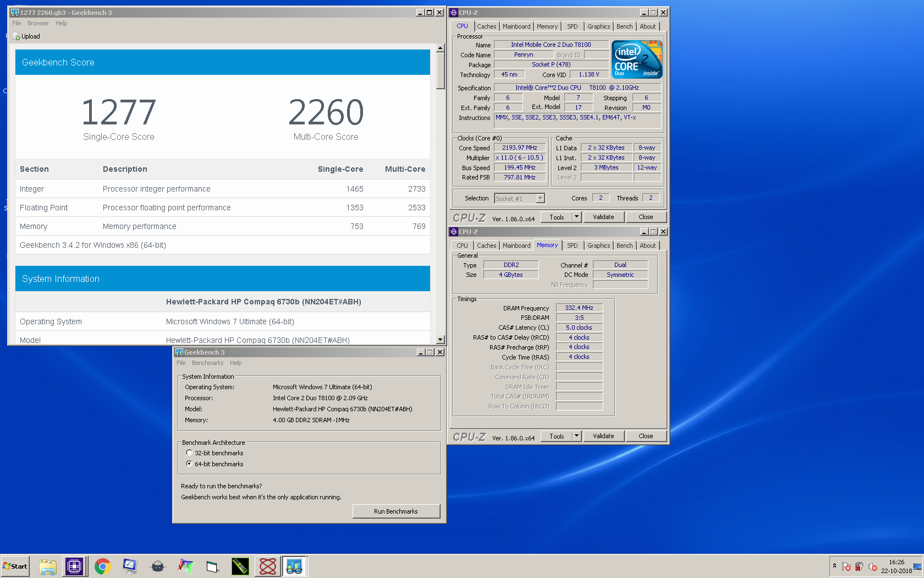
Task: Click scrollbar thumb in Geekbench results
Action: [440, 71]
